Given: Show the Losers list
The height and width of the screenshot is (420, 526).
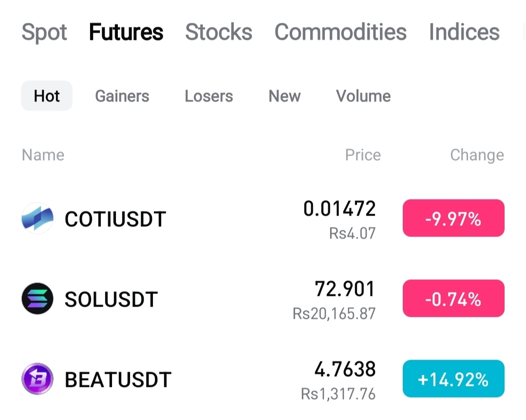Looking at the screenshot, I should [208, 96].
